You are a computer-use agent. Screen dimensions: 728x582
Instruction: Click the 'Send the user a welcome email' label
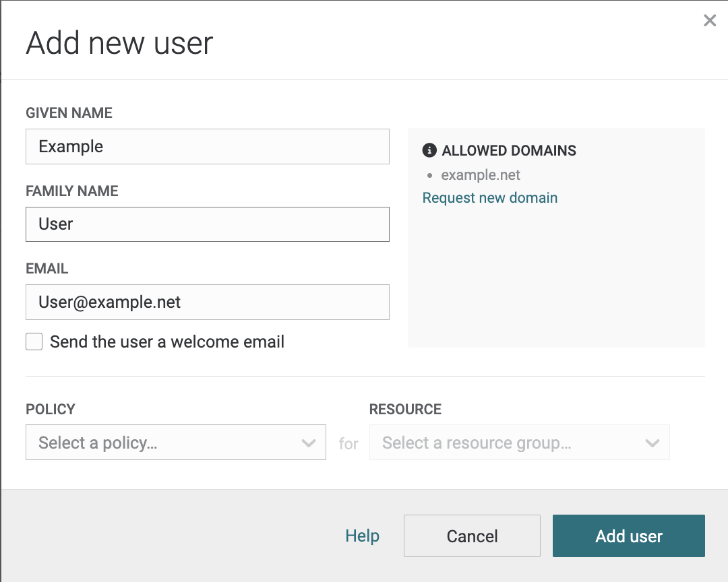coord(166,342)
